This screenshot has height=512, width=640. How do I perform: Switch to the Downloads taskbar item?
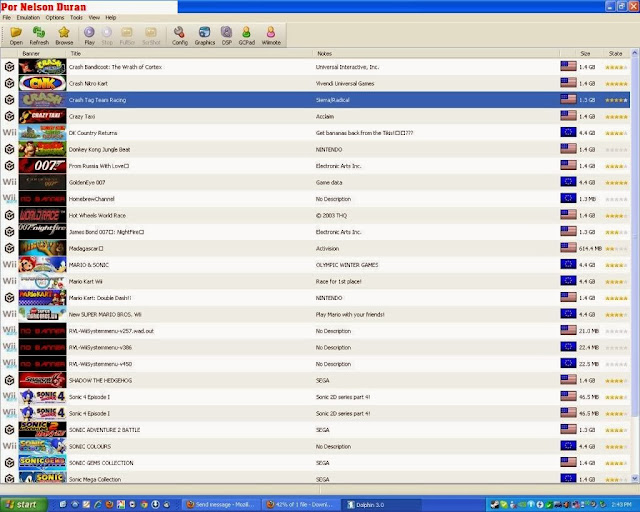tap(301, 505)
